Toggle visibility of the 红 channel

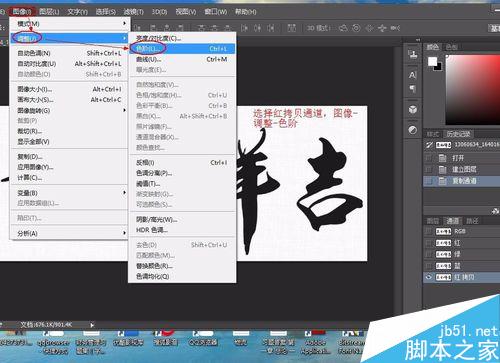(x=429, y=243)
